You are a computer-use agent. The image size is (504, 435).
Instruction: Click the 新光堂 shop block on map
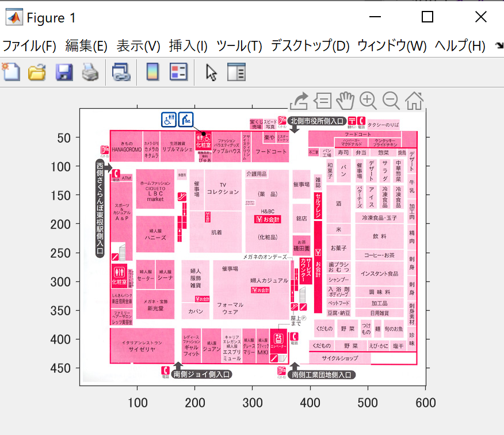(155, 305)
